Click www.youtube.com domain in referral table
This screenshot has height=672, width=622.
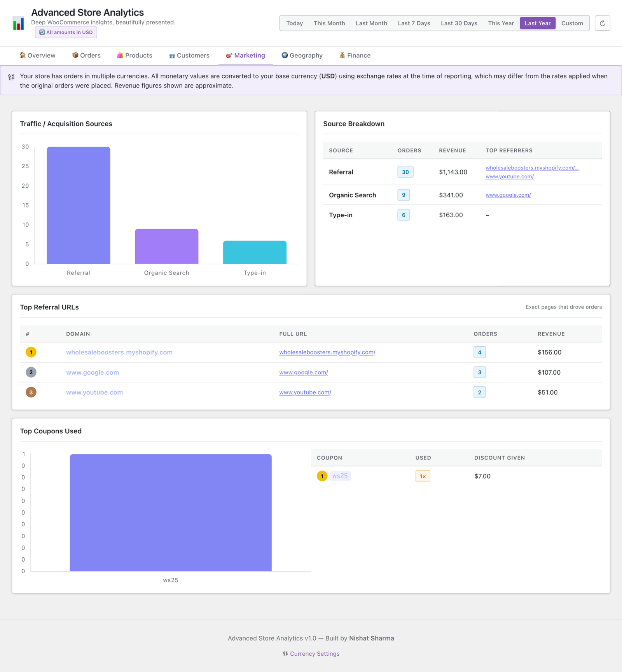click(x=94, y=392)
